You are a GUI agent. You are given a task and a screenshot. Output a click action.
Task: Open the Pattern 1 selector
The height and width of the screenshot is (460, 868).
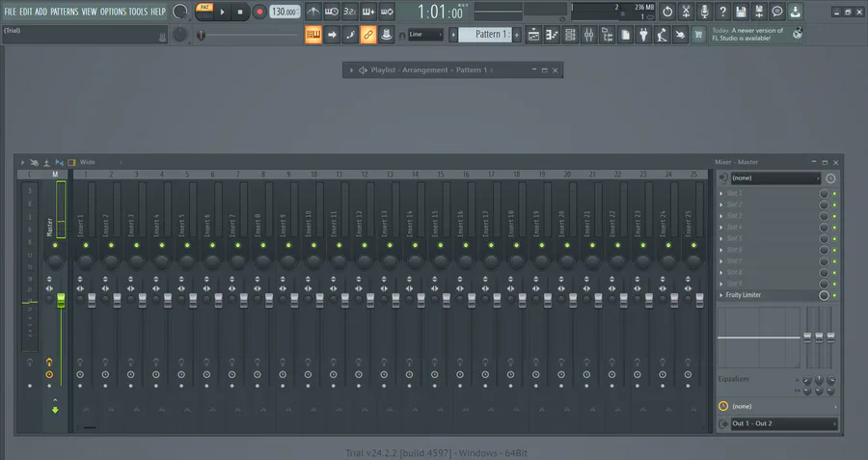pos(485,35)
